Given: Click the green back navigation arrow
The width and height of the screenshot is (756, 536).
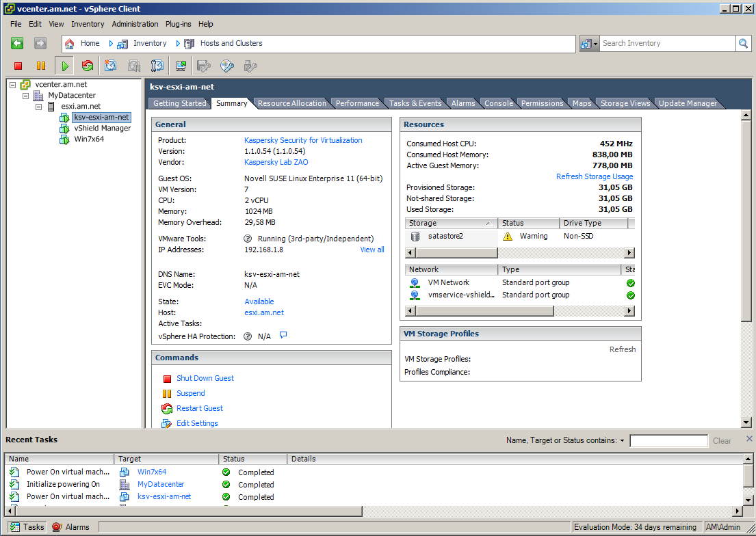Looking at the screenshot, I should 17,43.
